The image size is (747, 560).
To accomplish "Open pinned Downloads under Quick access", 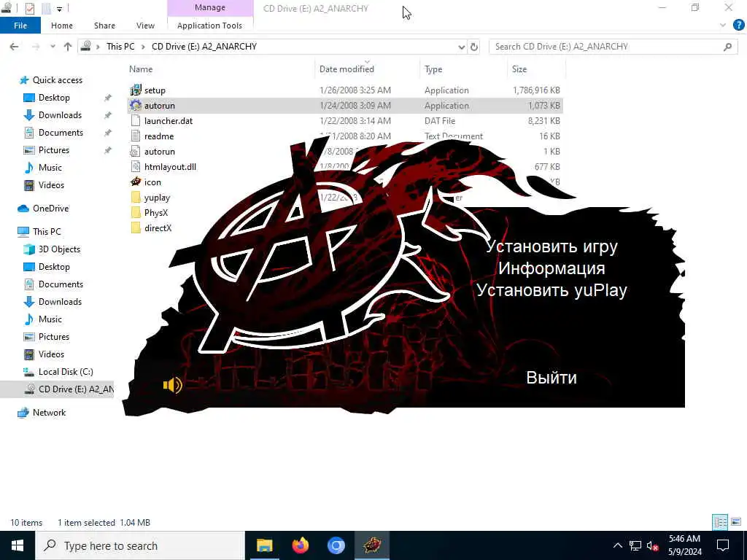I will point(60,115).
